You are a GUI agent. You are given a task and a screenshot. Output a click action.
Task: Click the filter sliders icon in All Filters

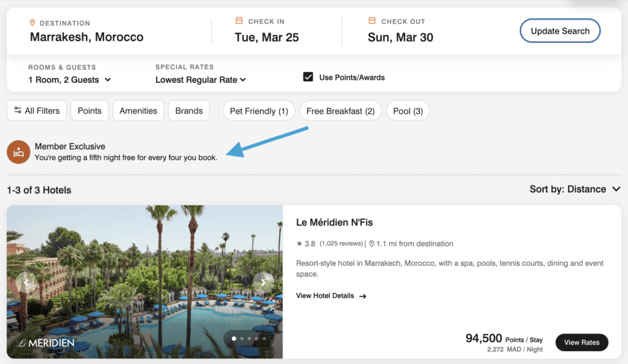click(x=18, y=111)
